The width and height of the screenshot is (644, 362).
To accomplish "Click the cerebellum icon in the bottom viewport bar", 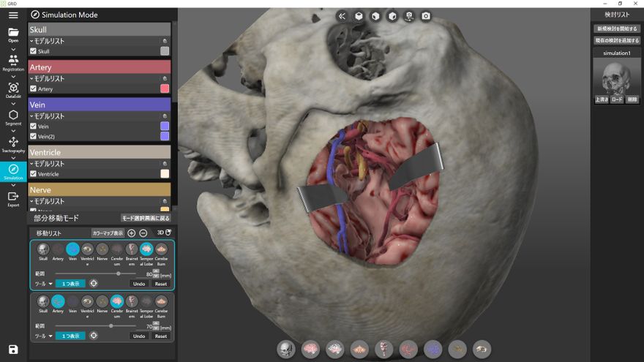I will pos(359,350).
